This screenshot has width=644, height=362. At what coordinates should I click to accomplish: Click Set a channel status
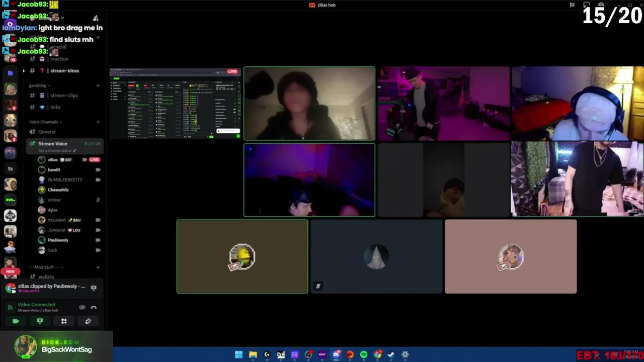pyautogui.click(x=57, y=150)
